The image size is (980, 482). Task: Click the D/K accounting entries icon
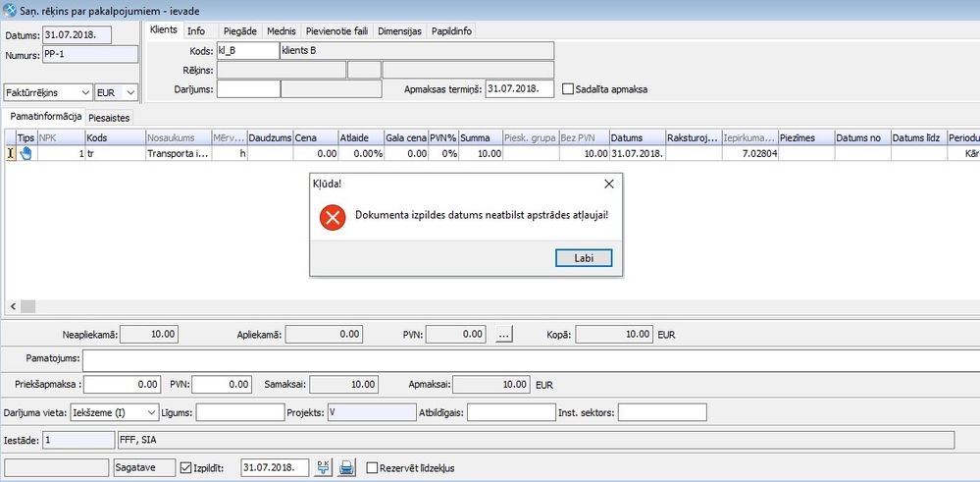324,467
